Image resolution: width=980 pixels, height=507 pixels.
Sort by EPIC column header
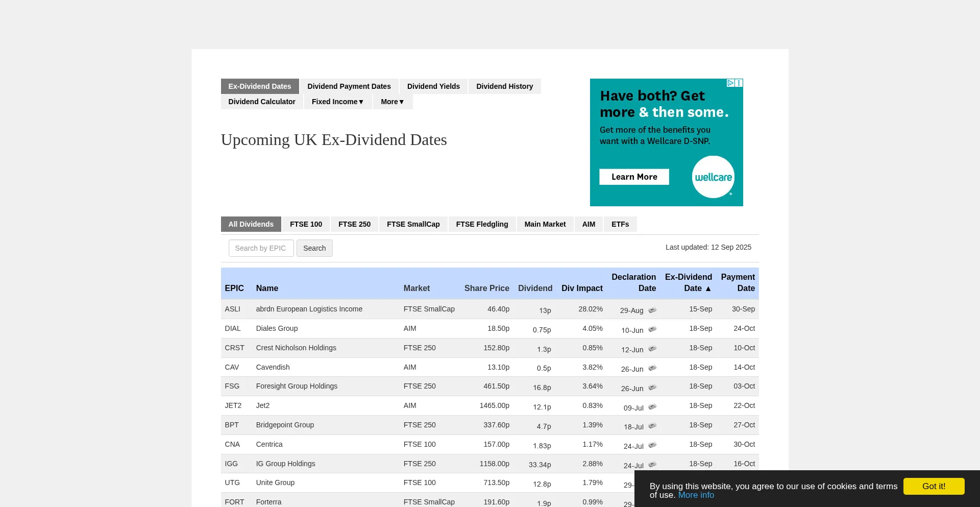(x=234, y=288)
